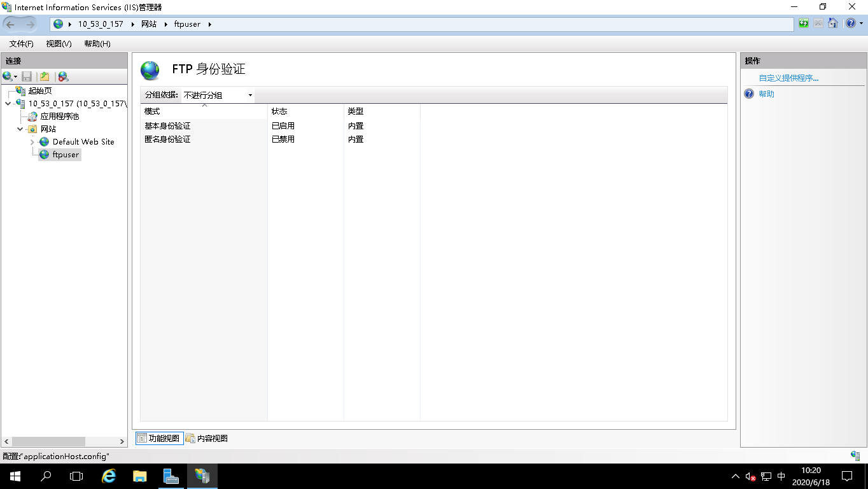Open the 文件(F) menu
This screenshot has width=868, height=489.
tap(22, 44)
